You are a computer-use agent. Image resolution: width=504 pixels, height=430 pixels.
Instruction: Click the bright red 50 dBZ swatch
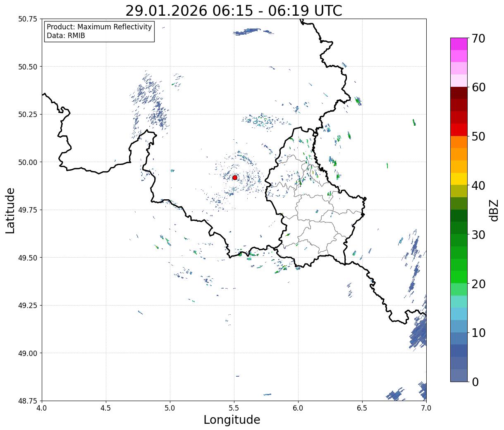(x=459, y=130)
